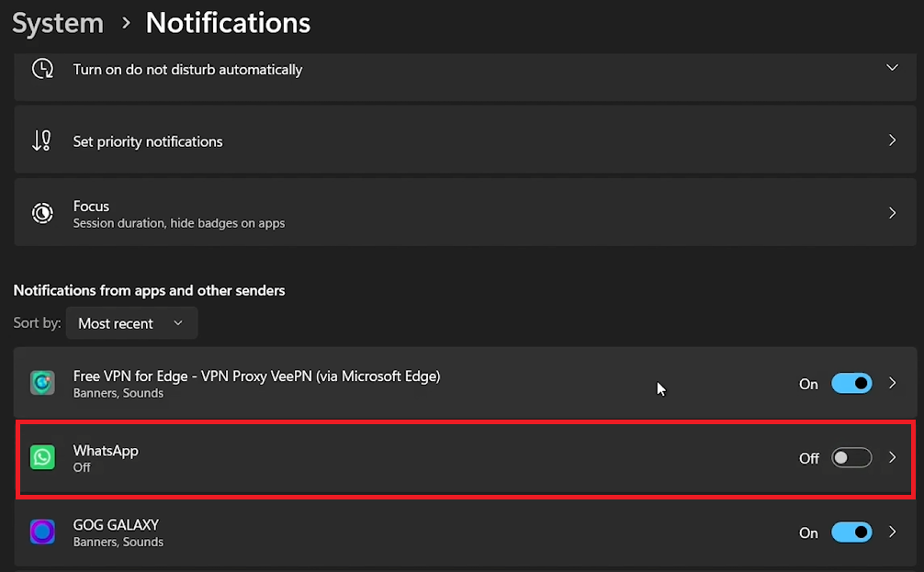Click the 'Sort by:' label
Screen dimensions: 924x572
(x=37, y=323)
